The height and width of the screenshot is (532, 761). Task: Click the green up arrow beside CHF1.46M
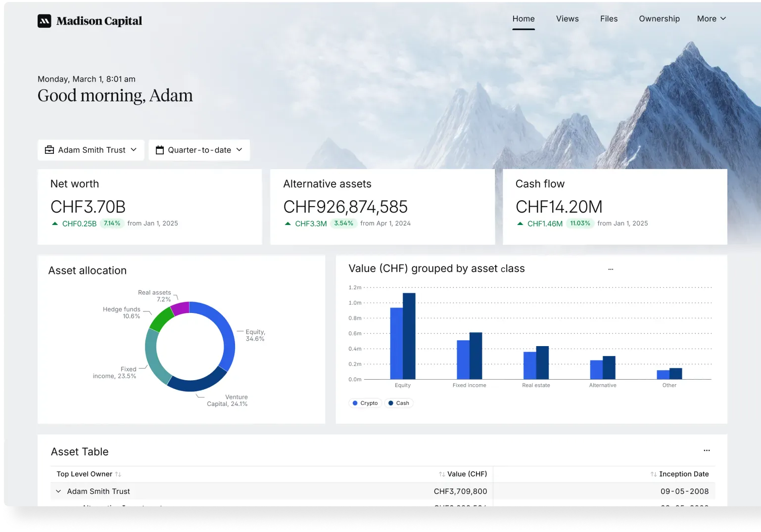(x=520, y=223)
